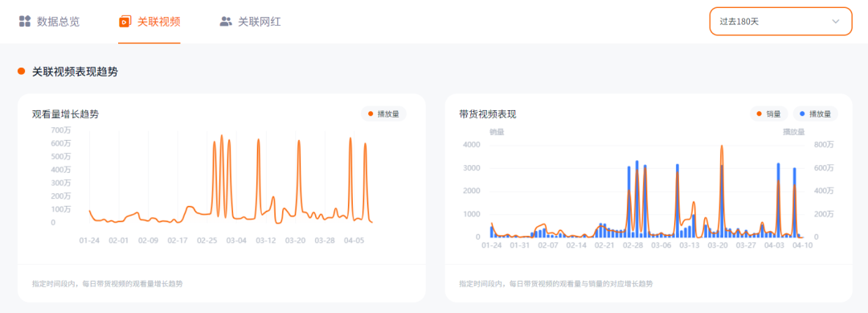Click the 04-03 blue bar in 带货视频表现
Screen dimensions: 868x313
point(778,200)
